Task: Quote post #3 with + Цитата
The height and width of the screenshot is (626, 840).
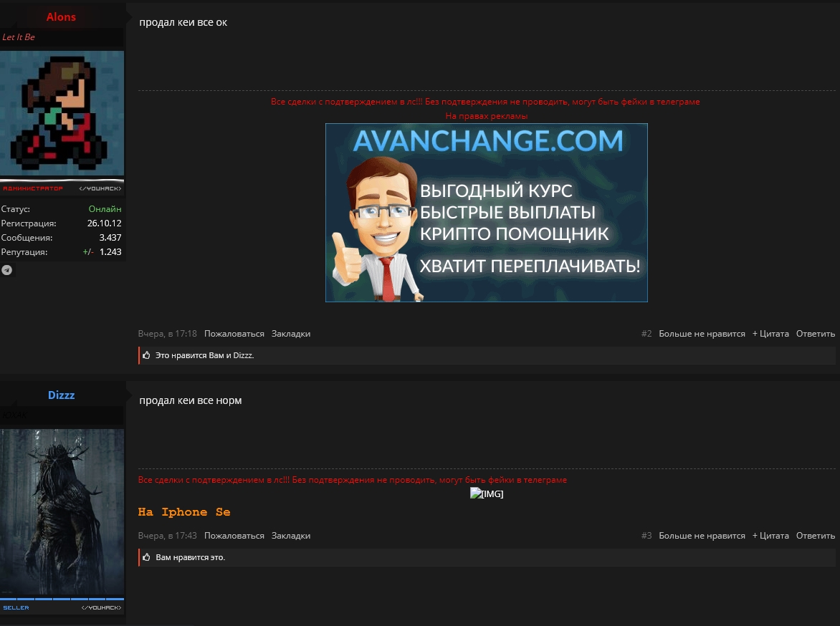Action: click(x=770, y=536)
